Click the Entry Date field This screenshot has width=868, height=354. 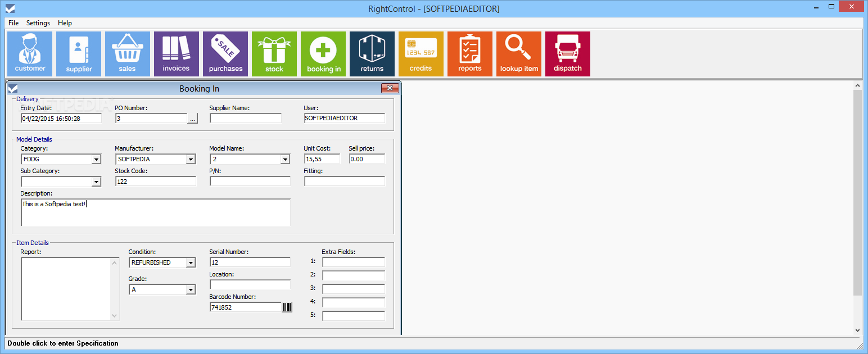tap(61, 119)
